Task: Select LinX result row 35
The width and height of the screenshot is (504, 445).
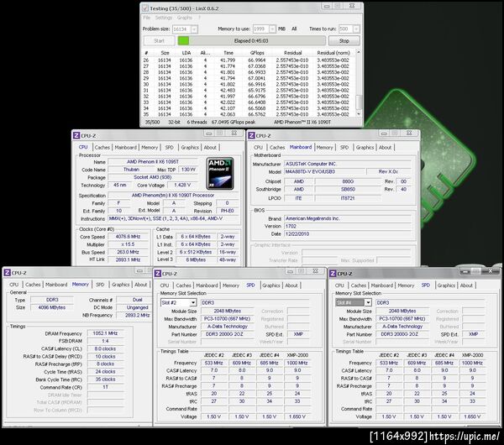Action: [x=249, y=114]
